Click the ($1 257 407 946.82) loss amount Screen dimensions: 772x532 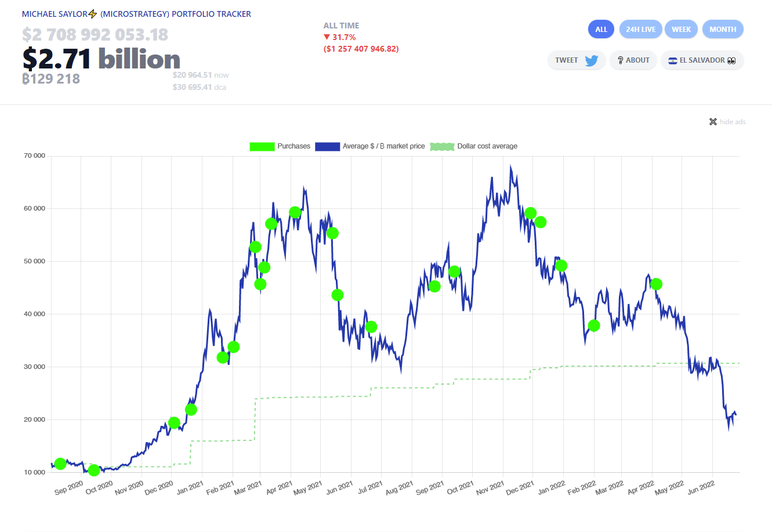point(361,49)
